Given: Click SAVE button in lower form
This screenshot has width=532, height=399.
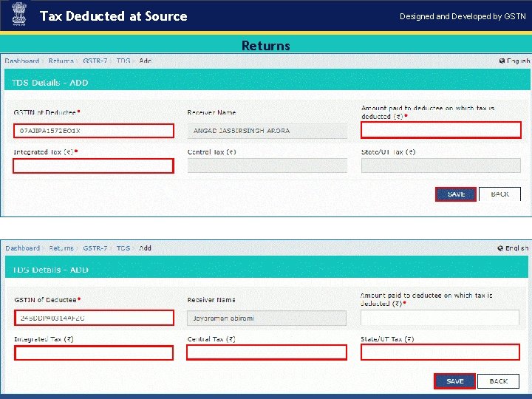Looking at the screenshot, I should 454,381.
